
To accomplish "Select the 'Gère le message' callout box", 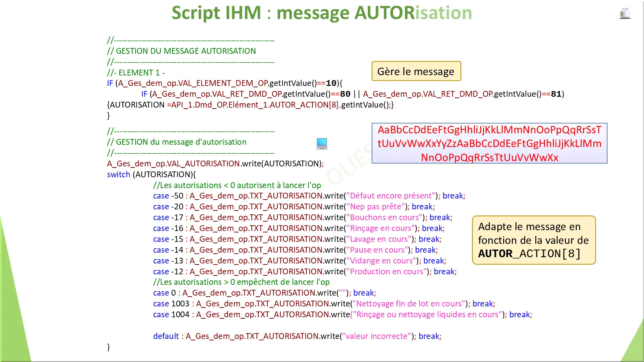I will coord(416,71).
